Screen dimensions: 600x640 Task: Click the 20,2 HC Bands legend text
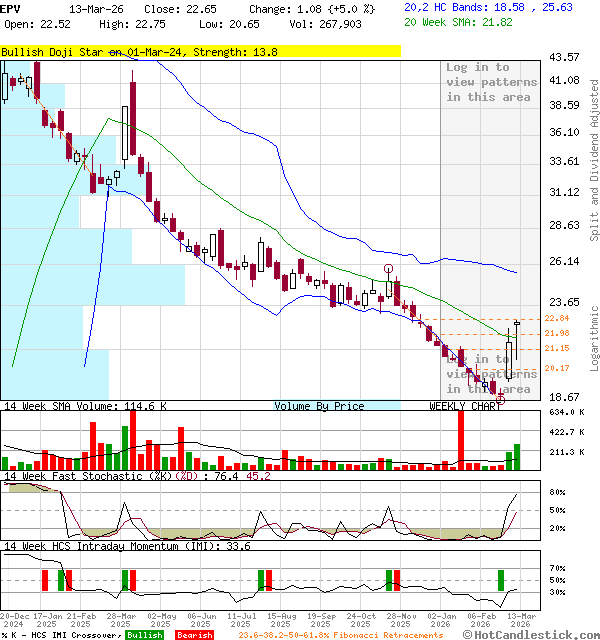pos(488,7)
